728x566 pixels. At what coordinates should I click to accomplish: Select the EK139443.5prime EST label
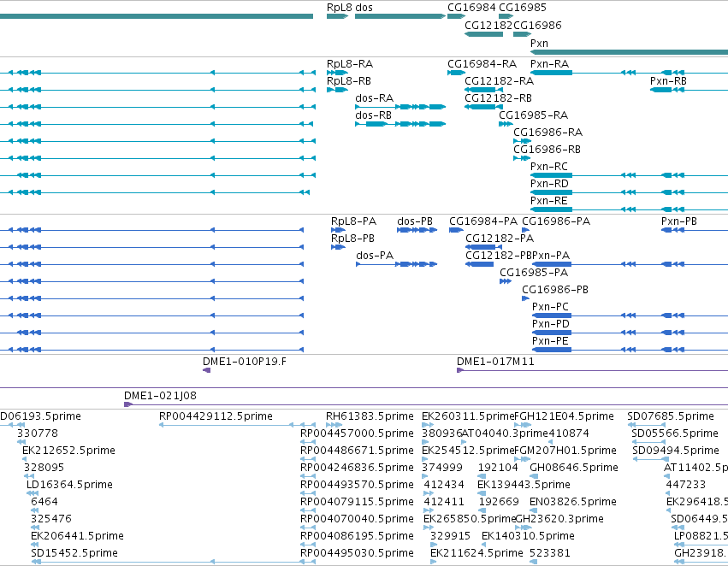pos(524,484)
